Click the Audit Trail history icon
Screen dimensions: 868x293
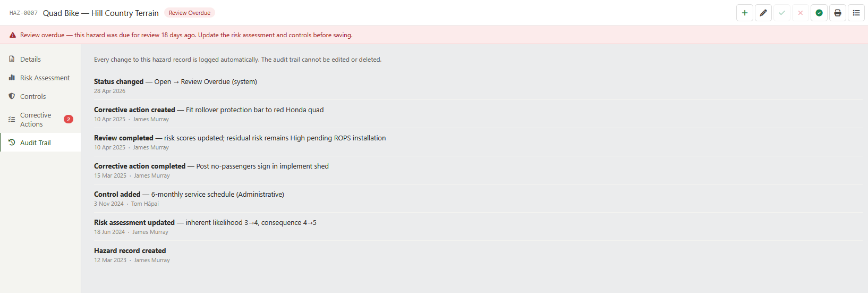12,143
